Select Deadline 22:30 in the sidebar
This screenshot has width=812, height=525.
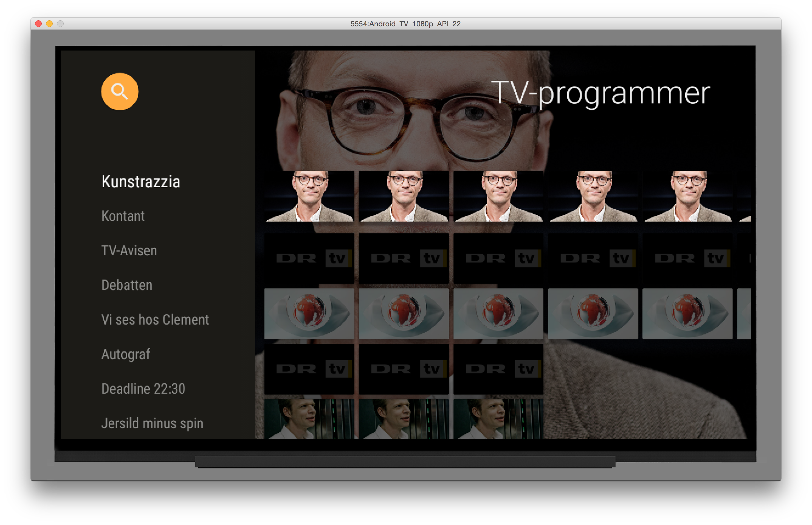pos(143,389)
